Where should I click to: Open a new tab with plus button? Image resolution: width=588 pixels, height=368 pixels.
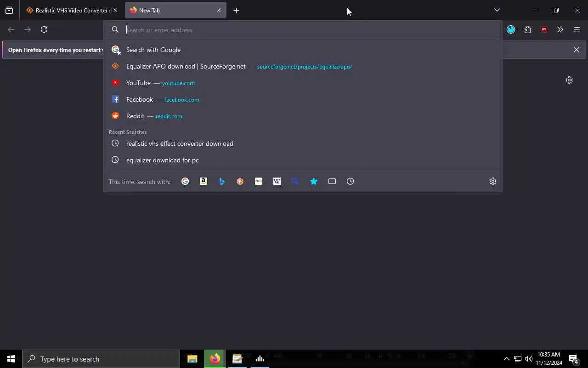click(236, 10)
